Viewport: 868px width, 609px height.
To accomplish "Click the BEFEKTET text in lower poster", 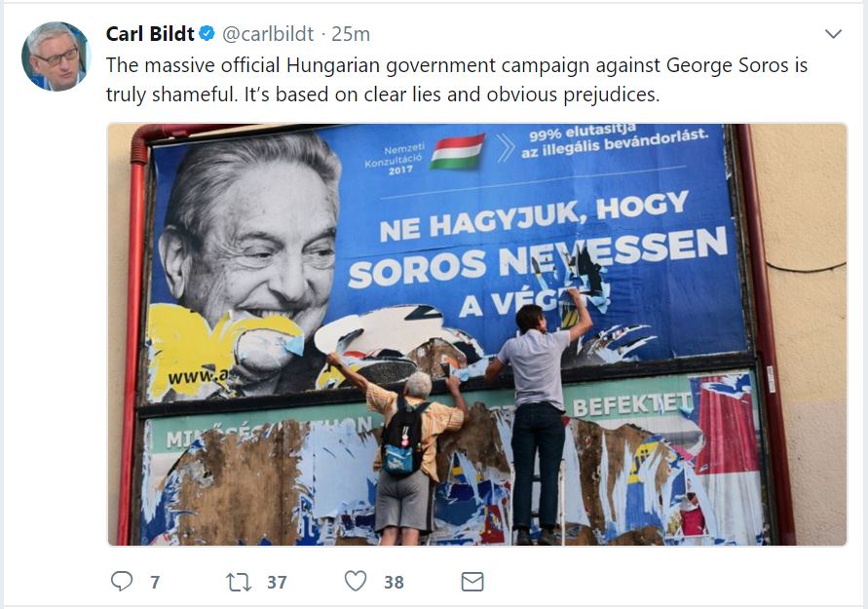I will (631, 404).
